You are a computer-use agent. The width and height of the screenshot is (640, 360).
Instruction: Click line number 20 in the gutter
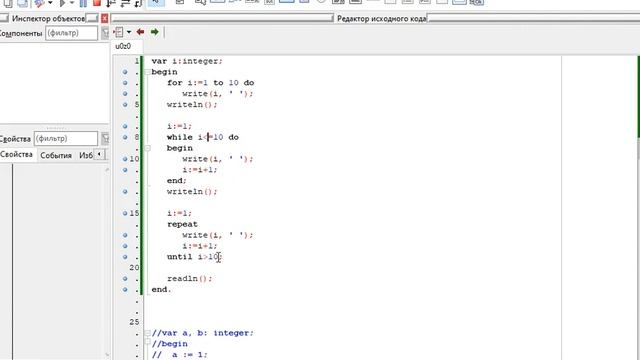point(134,268)
